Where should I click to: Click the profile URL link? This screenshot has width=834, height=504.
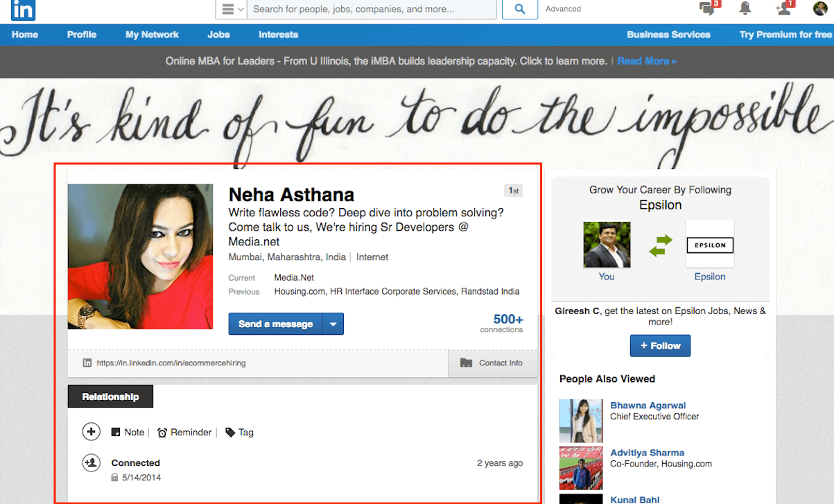(171, 363)
